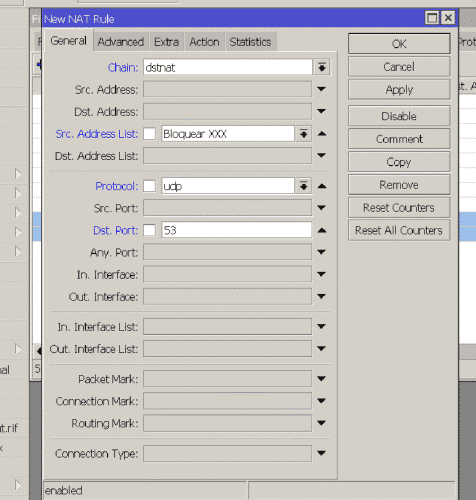Expand the Any. Port field
476x500 pixels.
[321, 252]
